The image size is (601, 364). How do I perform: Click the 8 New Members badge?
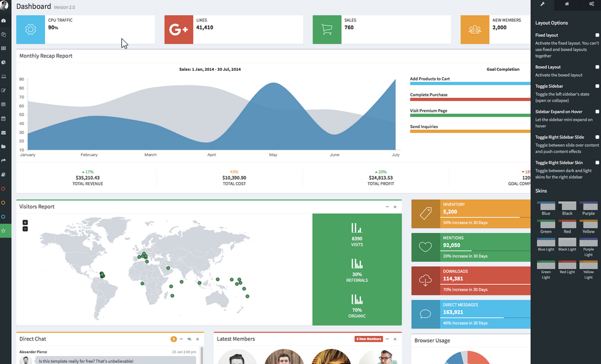point(368,339)
